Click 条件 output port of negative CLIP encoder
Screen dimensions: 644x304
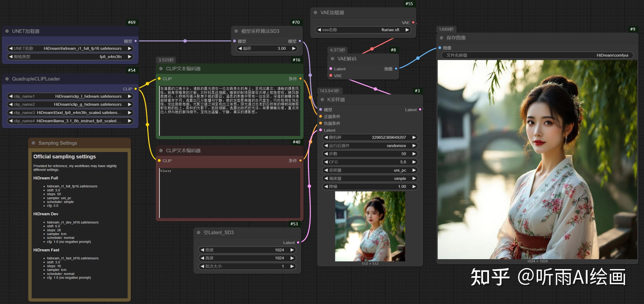coord(300,160)
